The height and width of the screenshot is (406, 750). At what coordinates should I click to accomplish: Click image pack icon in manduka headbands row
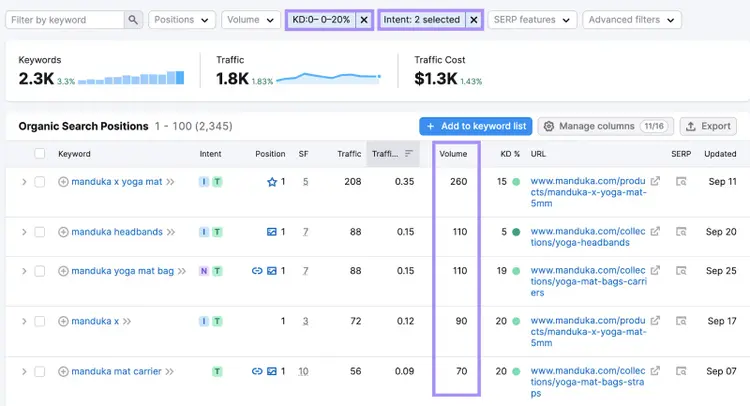(x=272, y=232)
